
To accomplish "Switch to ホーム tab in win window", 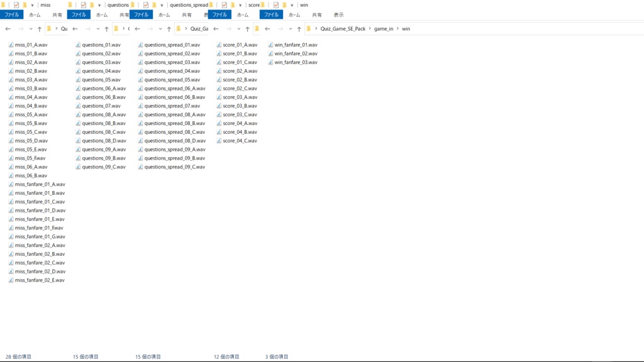I will pos(294,15).
